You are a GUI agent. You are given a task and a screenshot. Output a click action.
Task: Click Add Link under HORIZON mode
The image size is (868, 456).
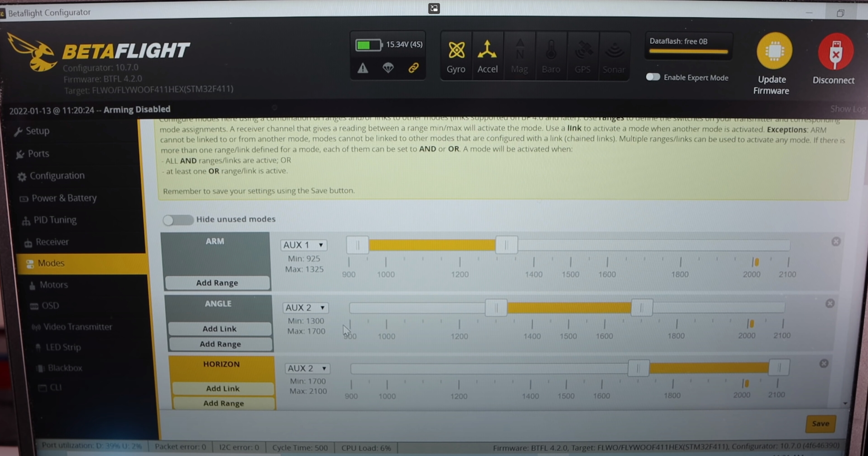click(223, 389)
